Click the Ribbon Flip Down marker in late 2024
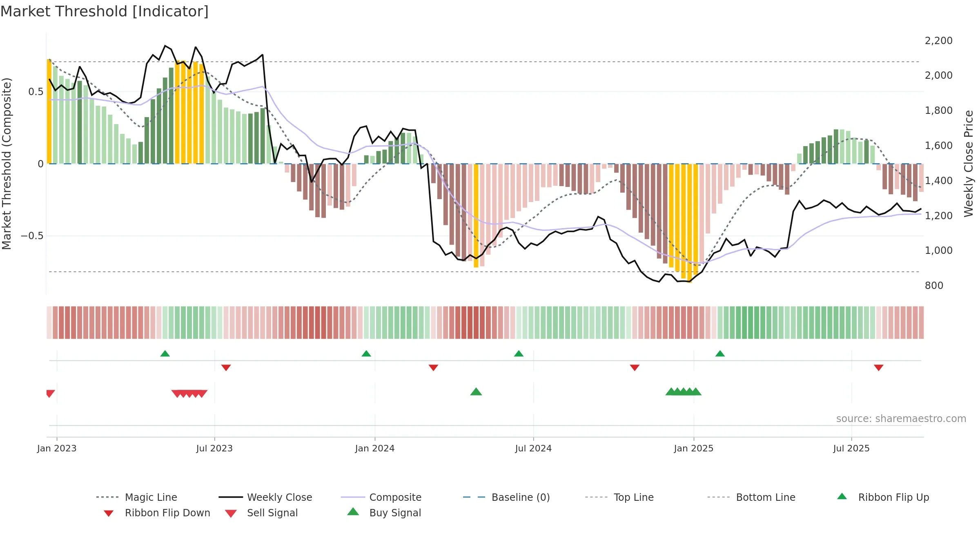The width and height of the screenshot is (980, 551). pos(635,368)
